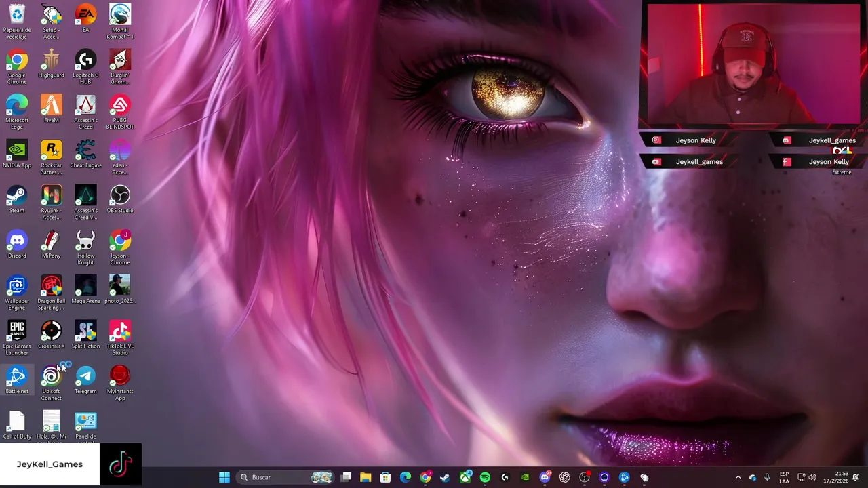Select the eden - Acceso desktop shortcut
The height and width of the screenshot is (488, 868).
click(x=120, y=157)
